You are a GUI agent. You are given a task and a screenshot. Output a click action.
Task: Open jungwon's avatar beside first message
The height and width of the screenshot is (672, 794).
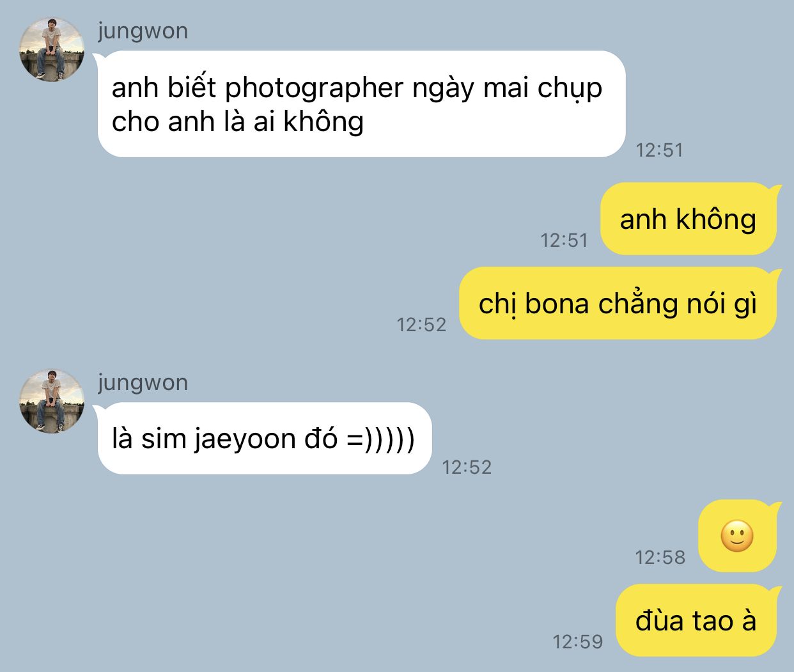51,49
